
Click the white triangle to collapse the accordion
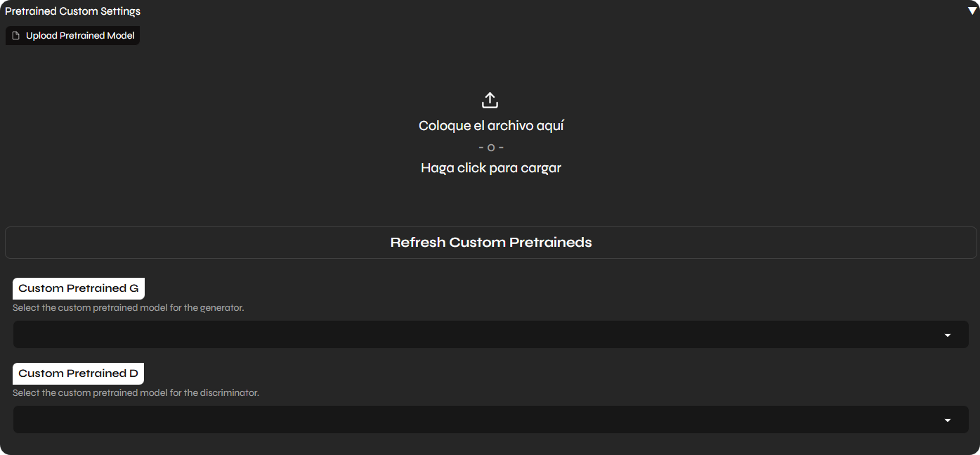pyautogui.click(x=973, y=10)
